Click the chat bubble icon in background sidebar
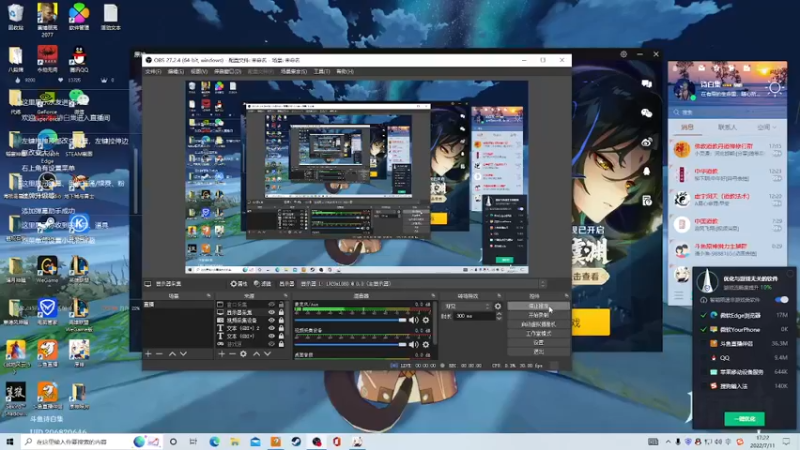Viewport: 800px width, 450px height. click(646, 84)
